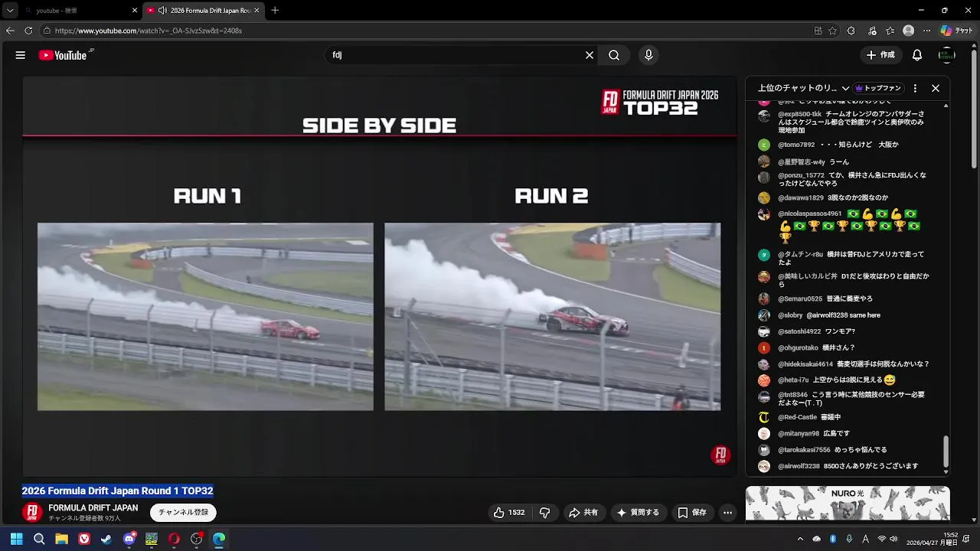Add this page to favorites

pos(833,31)
